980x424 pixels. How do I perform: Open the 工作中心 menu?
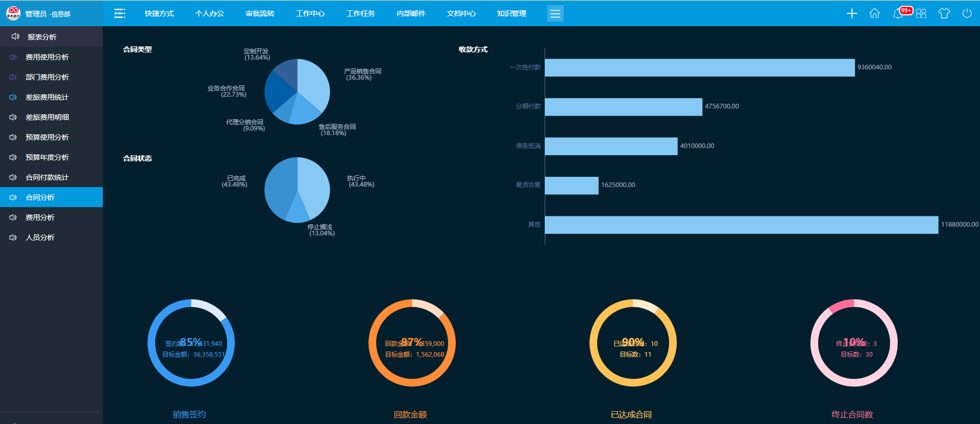(310, 13)
